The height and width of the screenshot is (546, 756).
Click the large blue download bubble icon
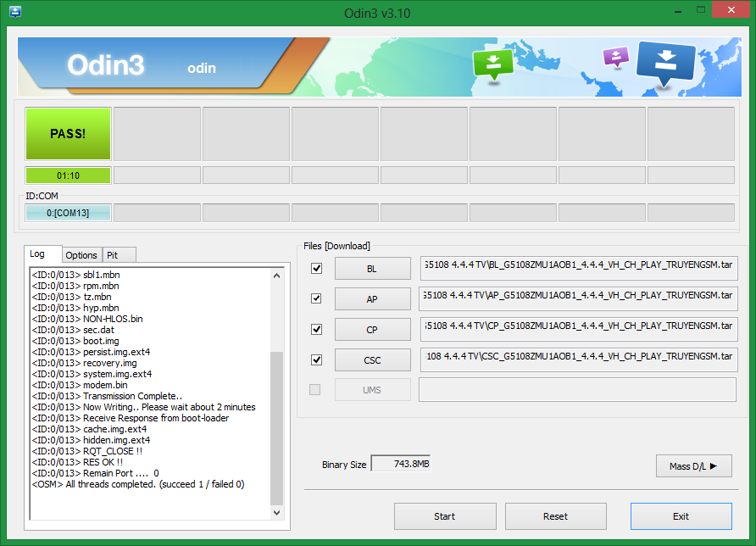click(x=666, y=64)
